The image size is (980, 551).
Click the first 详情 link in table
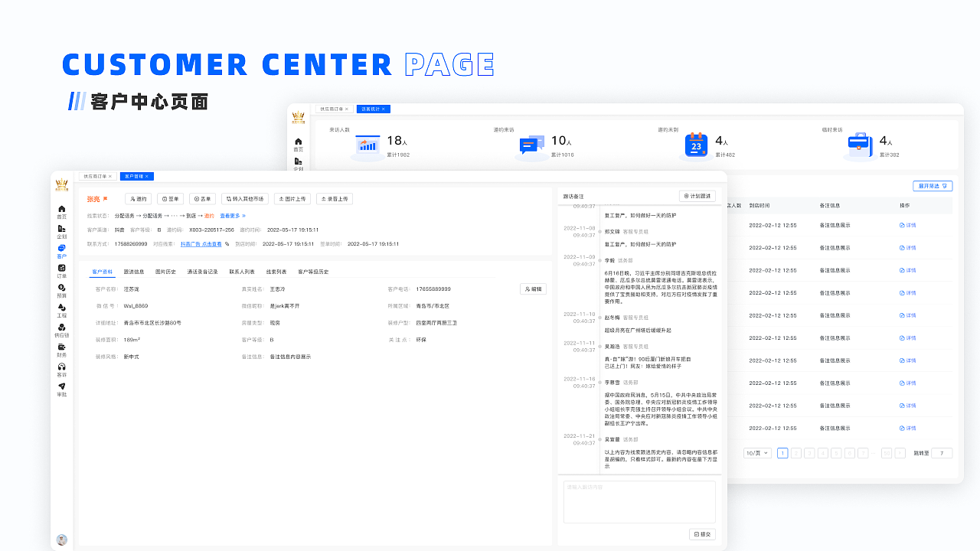point(907,226)
